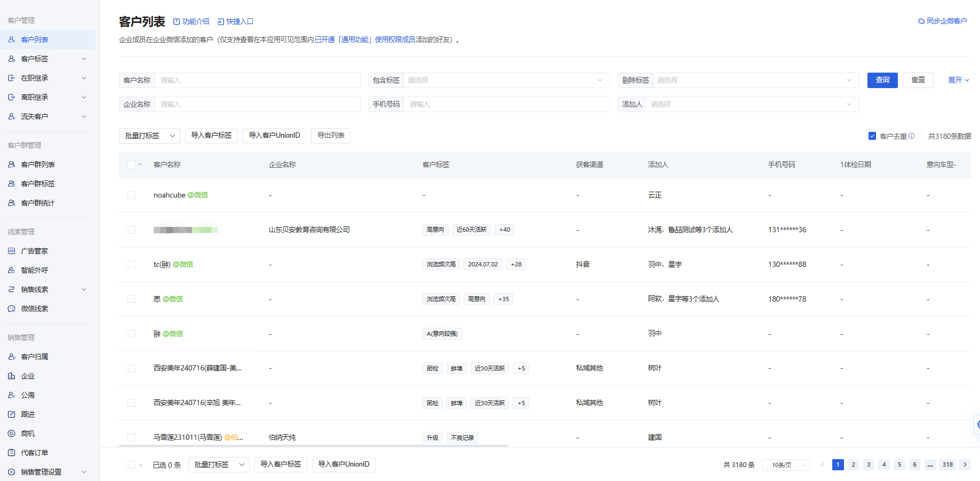Click the 客户群统计 sidebar icon
This screenshot has height=481, width=980.
12,203
